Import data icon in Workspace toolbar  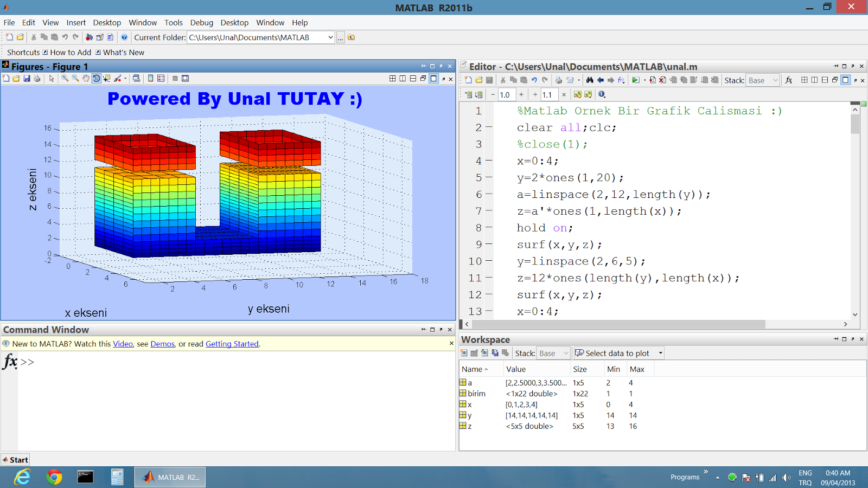tap(484, 353)
